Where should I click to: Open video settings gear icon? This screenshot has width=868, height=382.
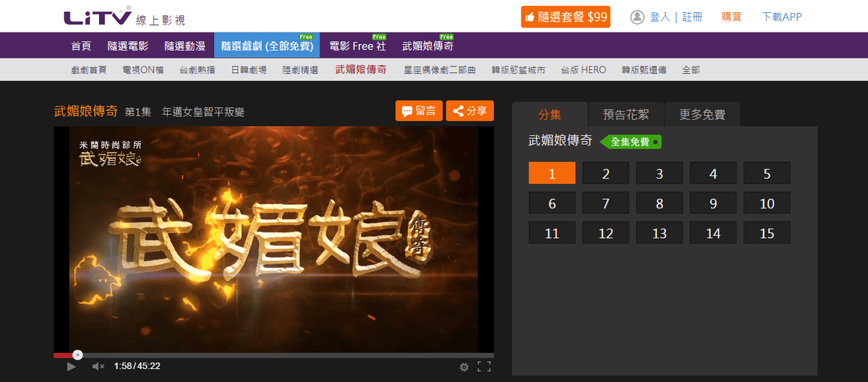[464, 367]
